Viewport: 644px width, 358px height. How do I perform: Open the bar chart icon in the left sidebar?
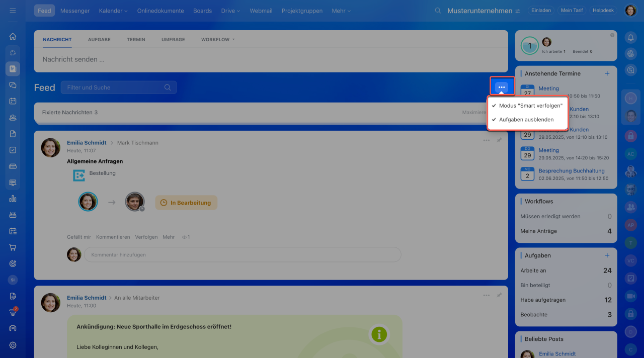click(13, 199)
